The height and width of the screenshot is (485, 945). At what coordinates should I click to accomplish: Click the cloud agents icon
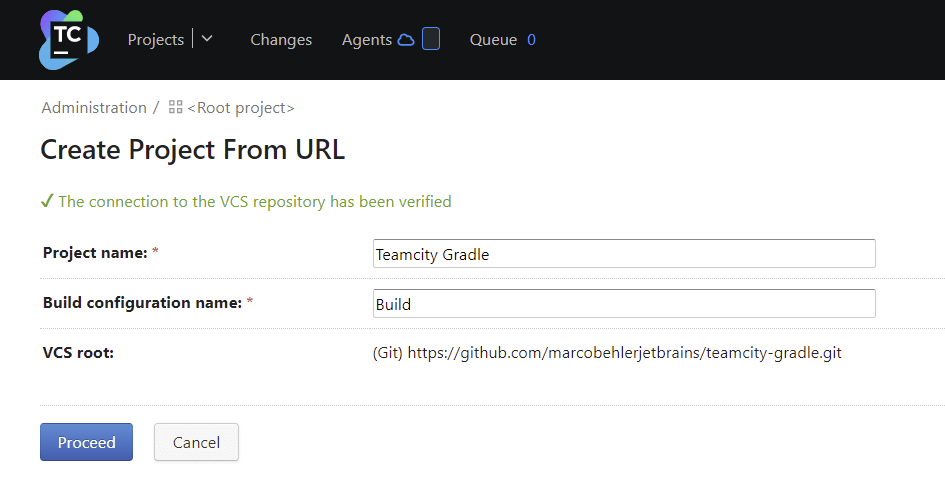[x=406, y=40]
